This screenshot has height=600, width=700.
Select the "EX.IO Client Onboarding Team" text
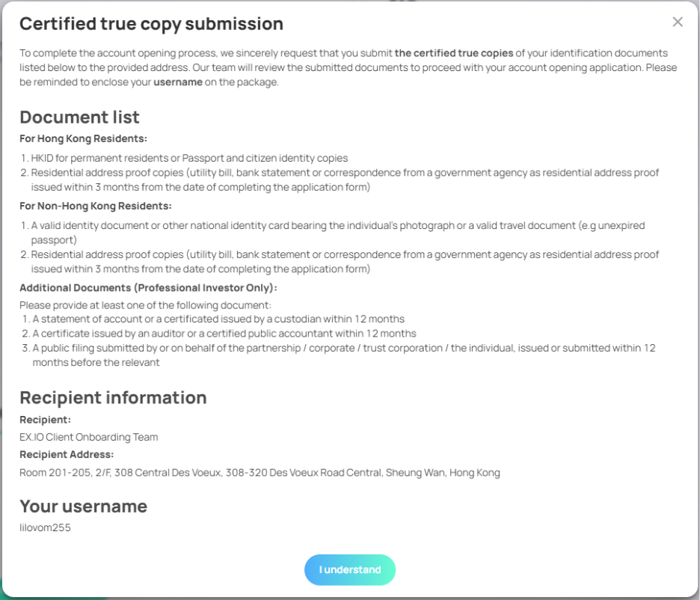[88, 437]
